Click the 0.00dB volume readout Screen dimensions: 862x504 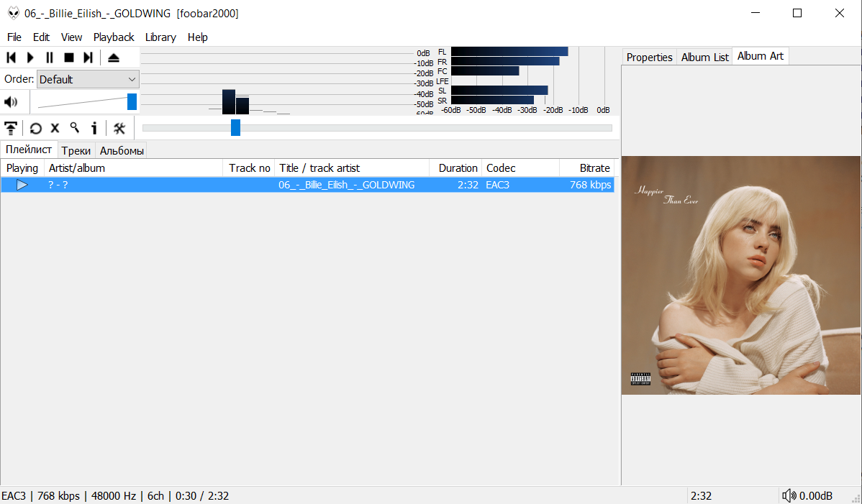(x=816, y=496)
